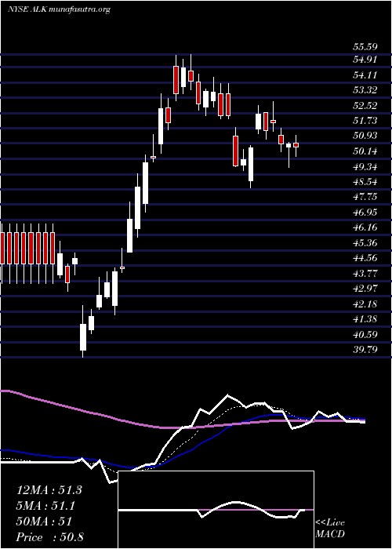Click the lowest white candlestick near 39.79
This screenshot has width=392, height=549.
83,337
